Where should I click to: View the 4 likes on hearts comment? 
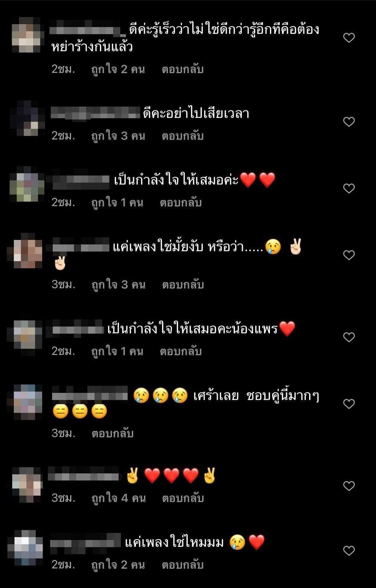click(118, 498)
